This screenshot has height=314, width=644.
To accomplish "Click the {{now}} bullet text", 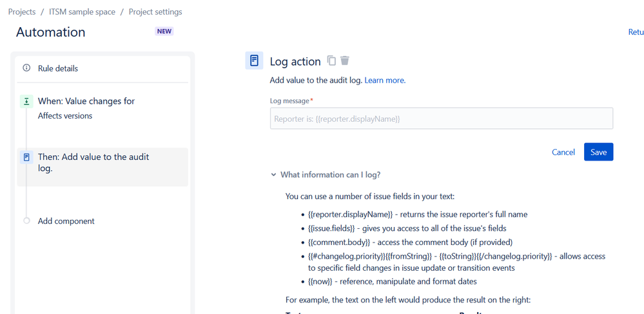I will pyautogui.click(x=392, y=282).
